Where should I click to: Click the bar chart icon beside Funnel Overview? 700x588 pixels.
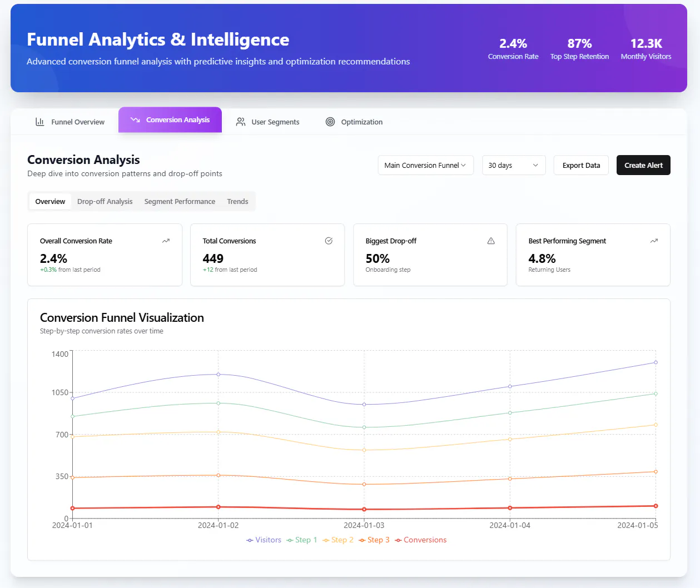pyautogui.click(x=40, y=122)
